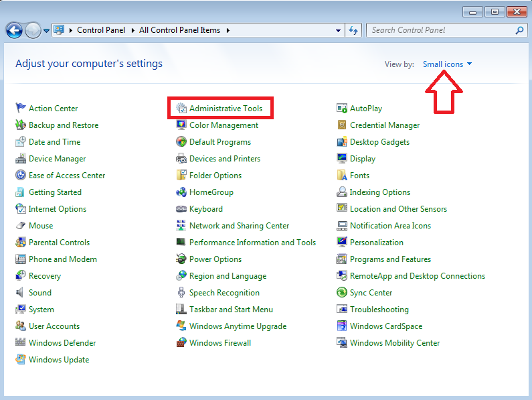Click the Parental Controls icon
This screenshot has width=532, height=400.
pos(21,242)
